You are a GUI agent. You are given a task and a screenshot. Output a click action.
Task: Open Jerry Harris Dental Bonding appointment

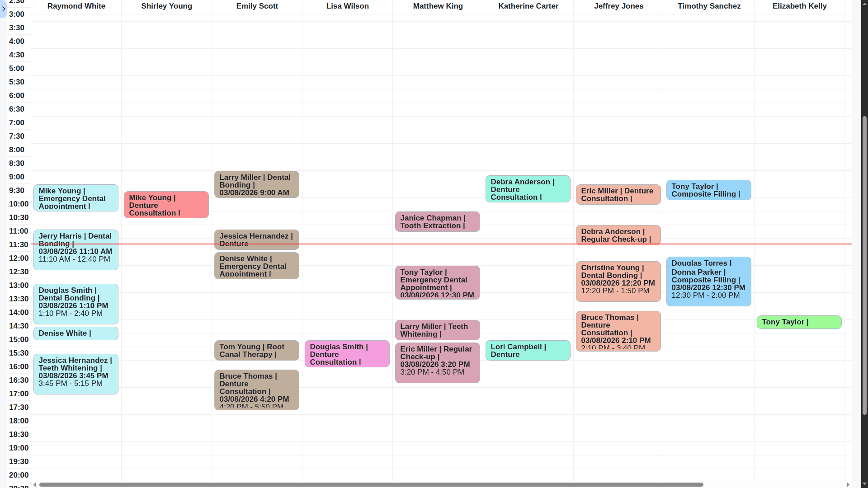[x=75, y=250]
